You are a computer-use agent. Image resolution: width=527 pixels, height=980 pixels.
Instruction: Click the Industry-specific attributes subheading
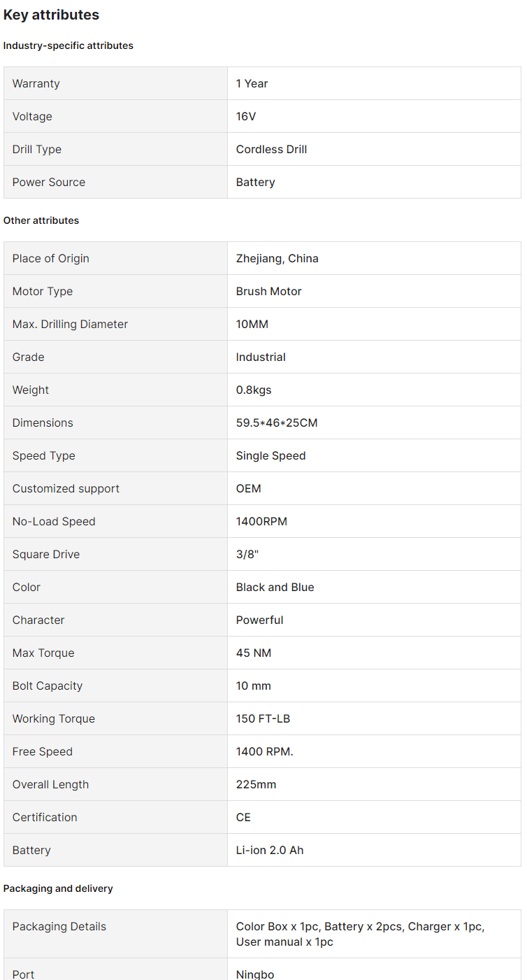click(68, 45)
